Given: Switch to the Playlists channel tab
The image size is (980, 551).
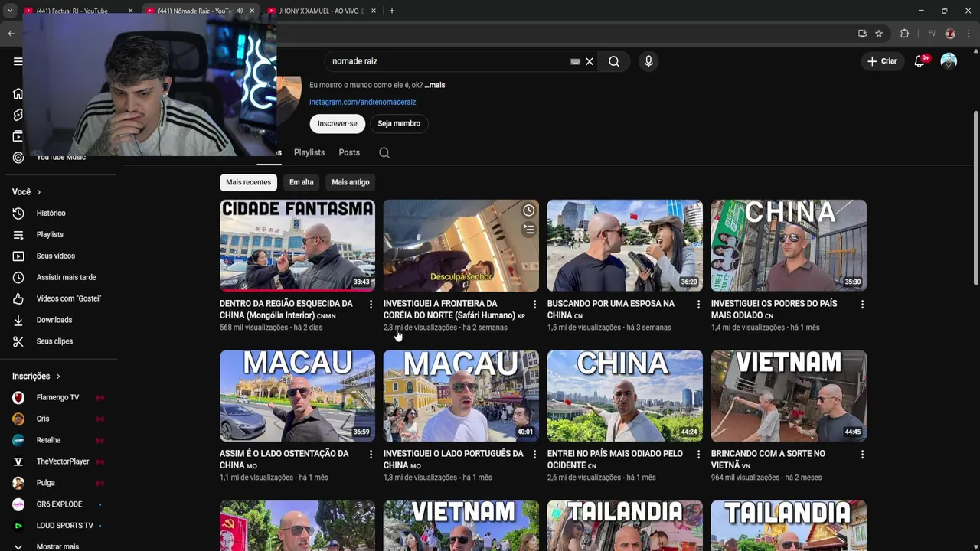Looking at the screenshot, I should point(309,152).
